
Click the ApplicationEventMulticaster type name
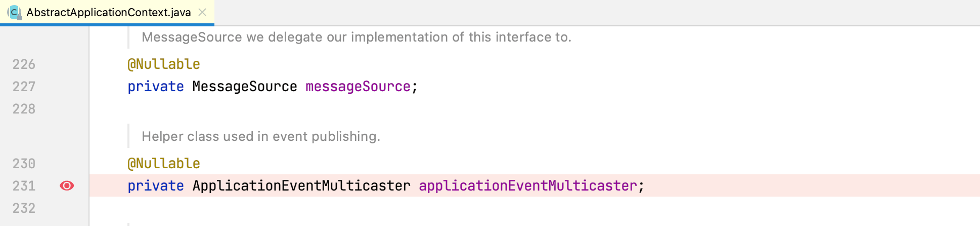(301, 186)
